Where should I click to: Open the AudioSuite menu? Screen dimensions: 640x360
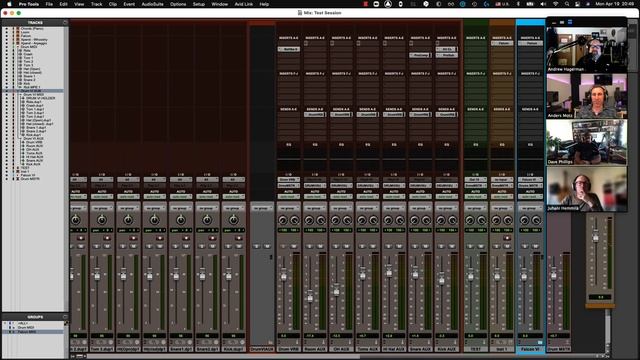point(152,4)
